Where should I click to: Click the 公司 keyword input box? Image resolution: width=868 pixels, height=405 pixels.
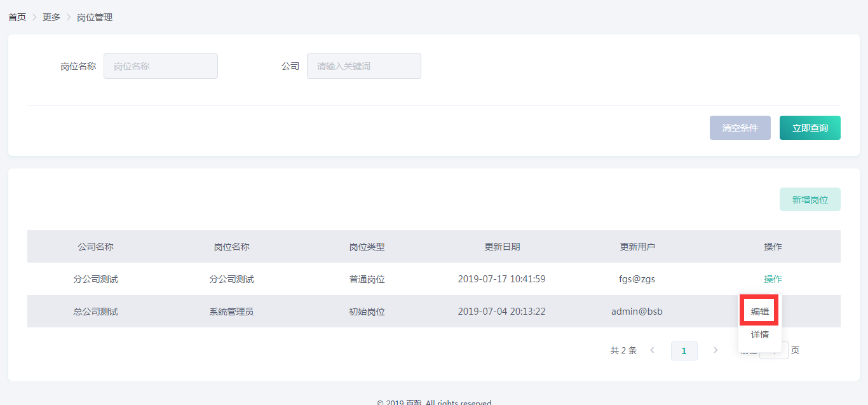pos(363,66)
